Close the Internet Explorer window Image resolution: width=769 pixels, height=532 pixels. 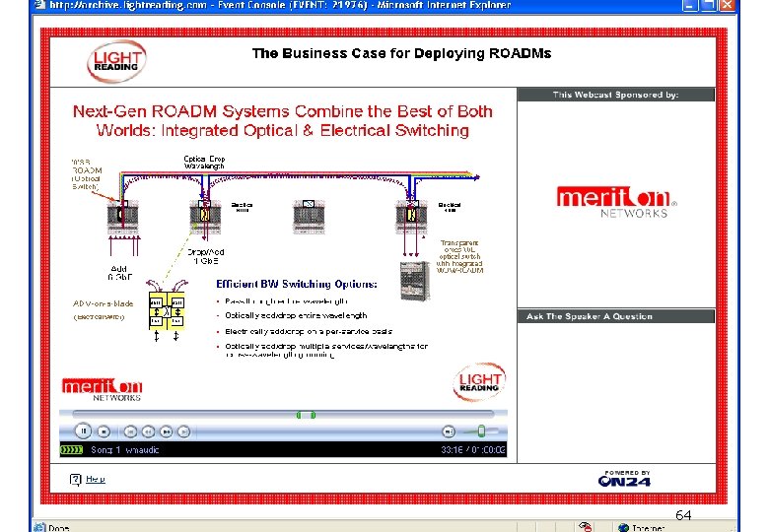coord(727,5)
